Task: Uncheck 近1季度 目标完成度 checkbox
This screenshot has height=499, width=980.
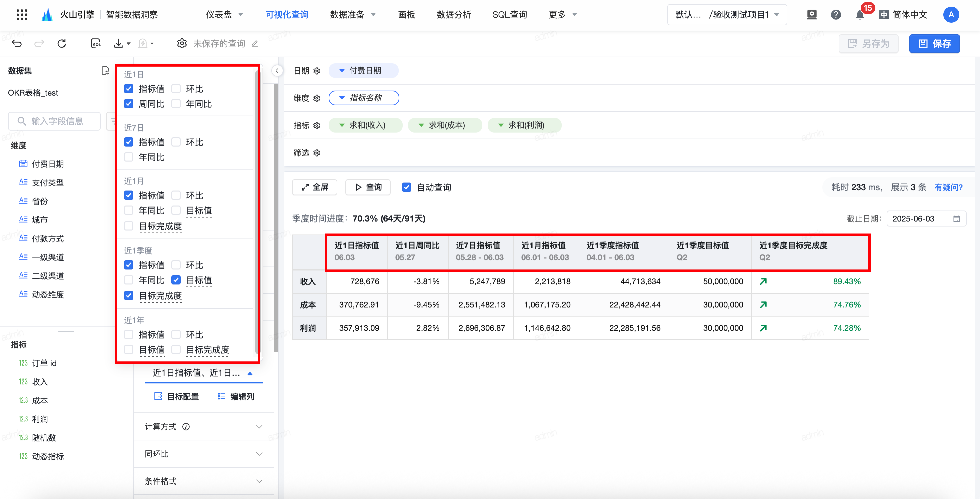Action: 129,295
